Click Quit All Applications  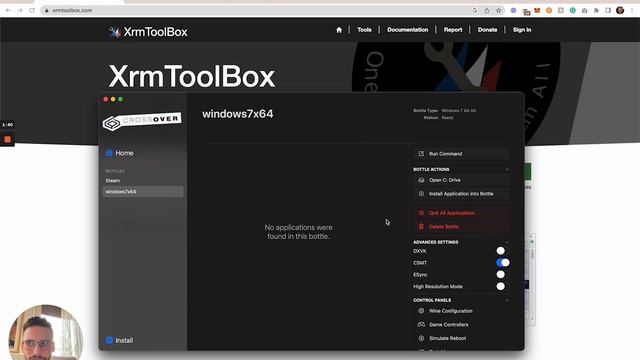point(462,213)
